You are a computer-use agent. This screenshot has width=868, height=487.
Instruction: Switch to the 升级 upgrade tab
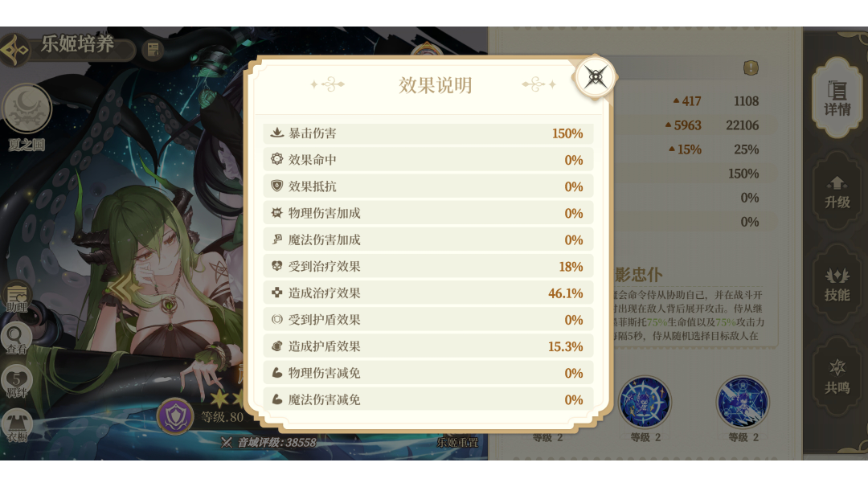[837, 191]
